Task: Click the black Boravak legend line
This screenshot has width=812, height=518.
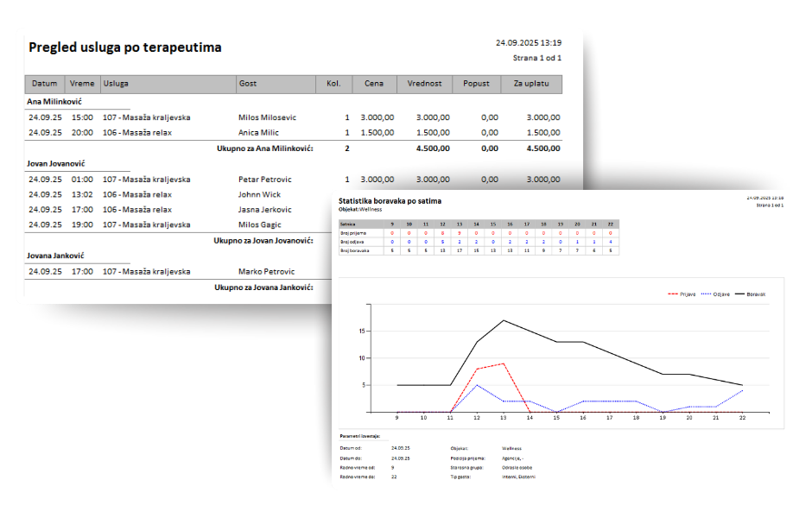Action: coord(741,294)
